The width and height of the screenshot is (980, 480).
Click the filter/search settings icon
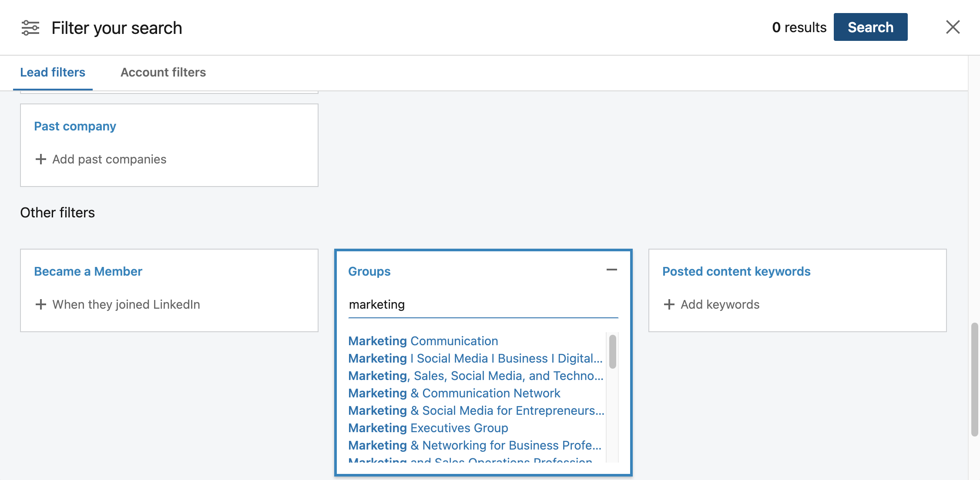pyautogui.click(x=30, y=27)
